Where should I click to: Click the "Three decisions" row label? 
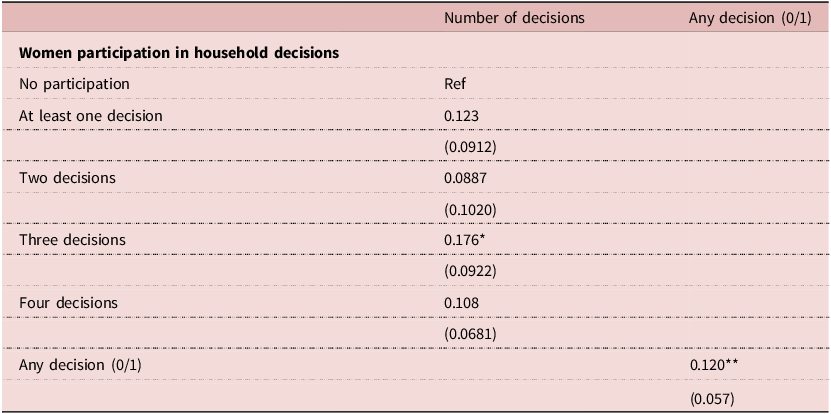click(x=72, y=240)
